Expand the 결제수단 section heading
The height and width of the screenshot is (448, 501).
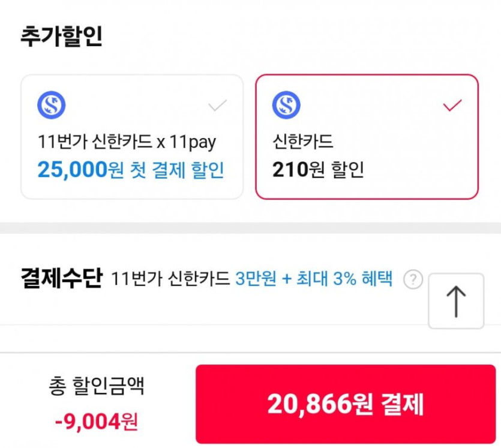point(61,278)
